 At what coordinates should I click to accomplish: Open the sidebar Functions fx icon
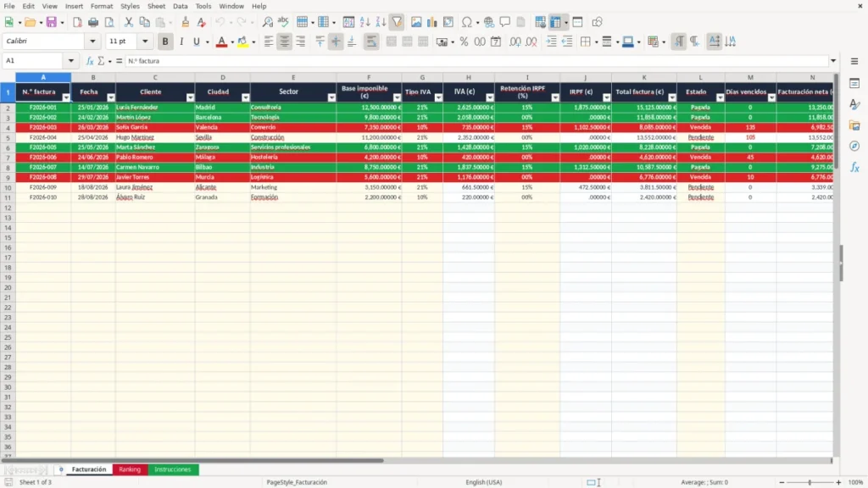(x=854, y=167)
